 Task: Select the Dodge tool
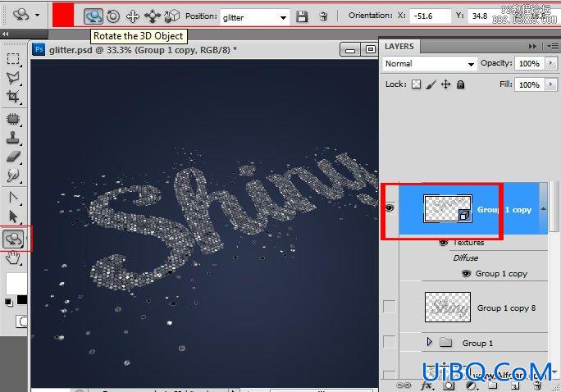13,175
